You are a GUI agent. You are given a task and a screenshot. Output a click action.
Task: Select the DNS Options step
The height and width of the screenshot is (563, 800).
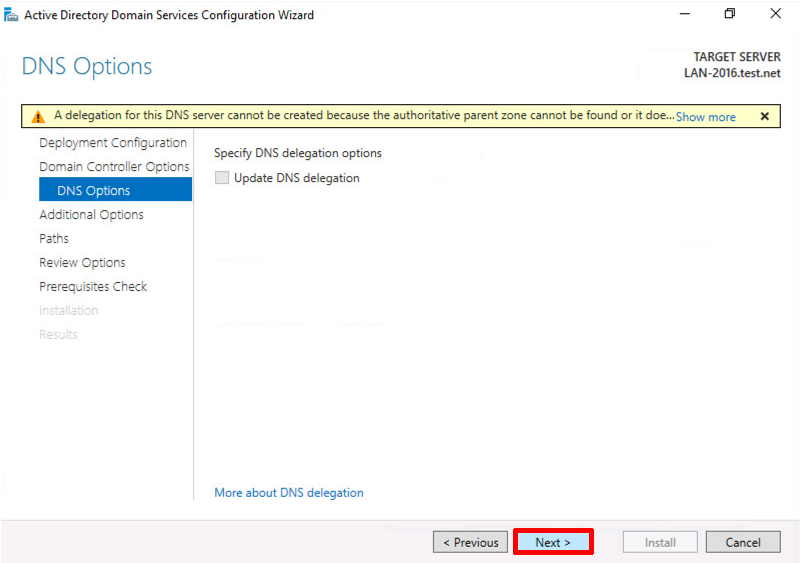(115, 190)
